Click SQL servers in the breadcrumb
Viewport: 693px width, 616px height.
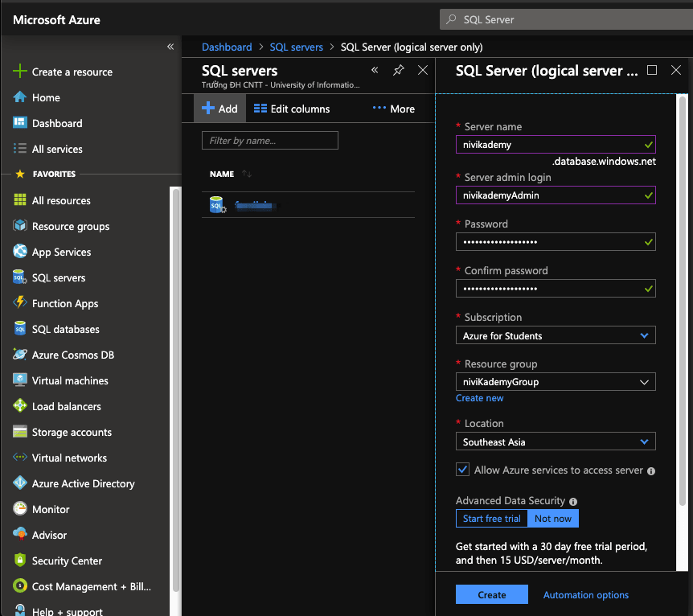[296, 47]
